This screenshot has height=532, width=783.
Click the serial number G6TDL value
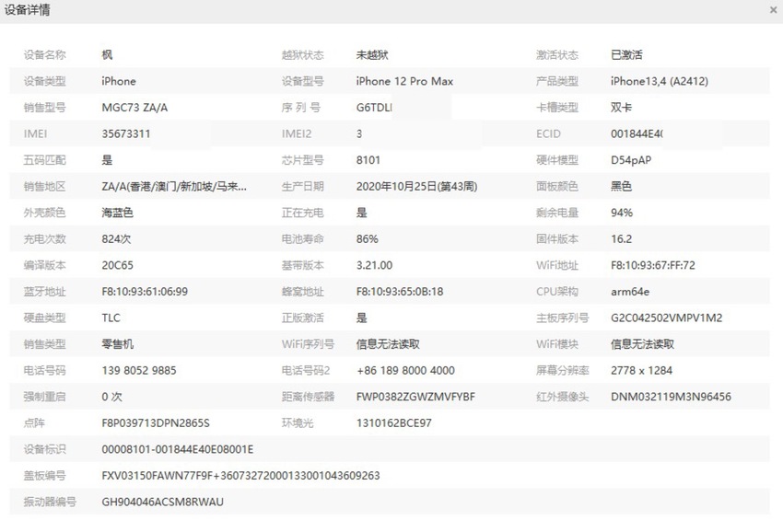[374, 108]
